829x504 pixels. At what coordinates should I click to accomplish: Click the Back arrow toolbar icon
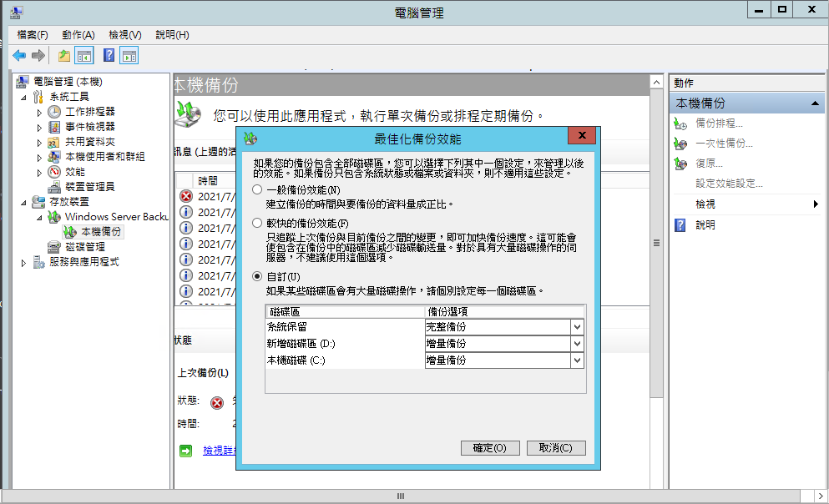(x=19, y=55)
